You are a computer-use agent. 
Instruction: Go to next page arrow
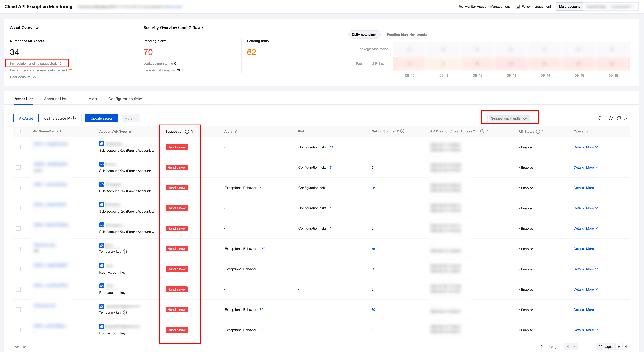[x=619, y=346]
